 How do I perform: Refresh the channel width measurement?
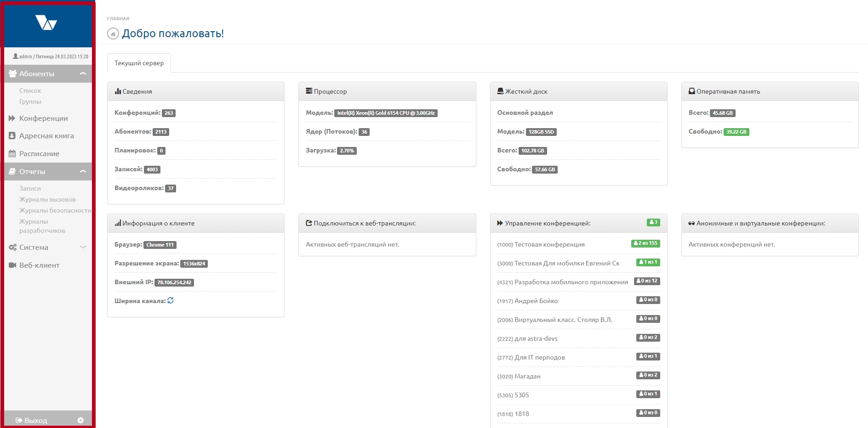click(x=171, y=300)
